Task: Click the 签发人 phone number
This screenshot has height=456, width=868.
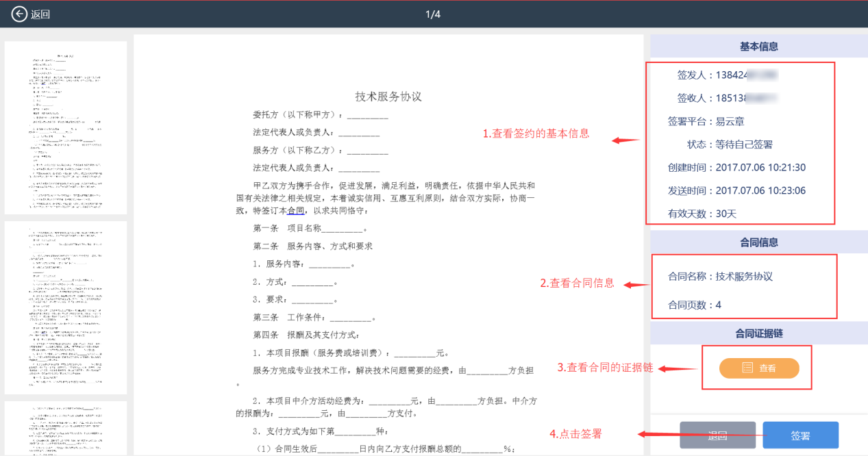Action: [747, 75]
